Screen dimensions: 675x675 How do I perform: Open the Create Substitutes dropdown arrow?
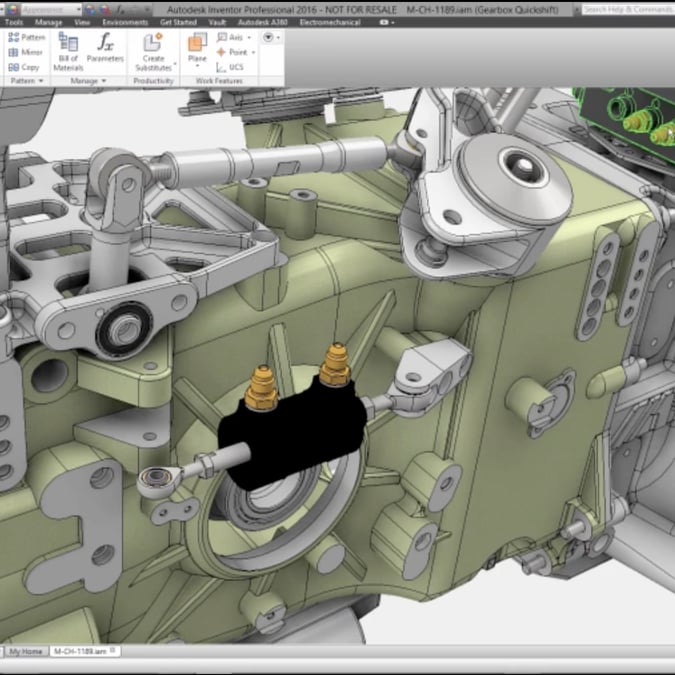175,64
